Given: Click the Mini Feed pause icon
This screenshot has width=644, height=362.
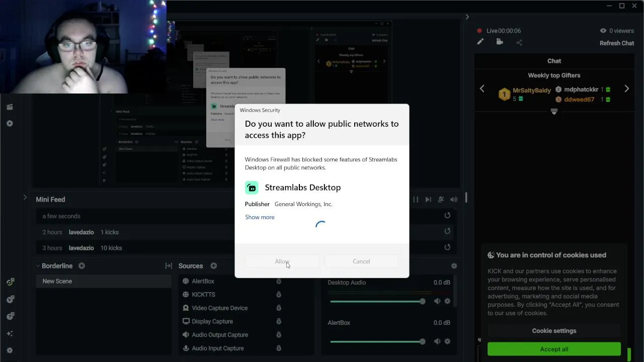Looking at the screenshot, I should pos(416,200).
